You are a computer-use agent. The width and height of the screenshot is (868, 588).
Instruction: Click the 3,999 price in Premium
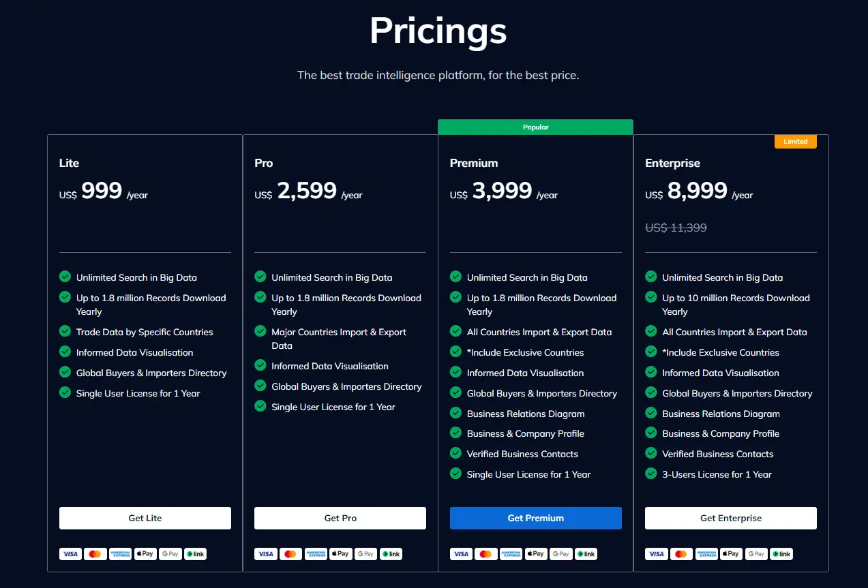[x=502, y=191]
